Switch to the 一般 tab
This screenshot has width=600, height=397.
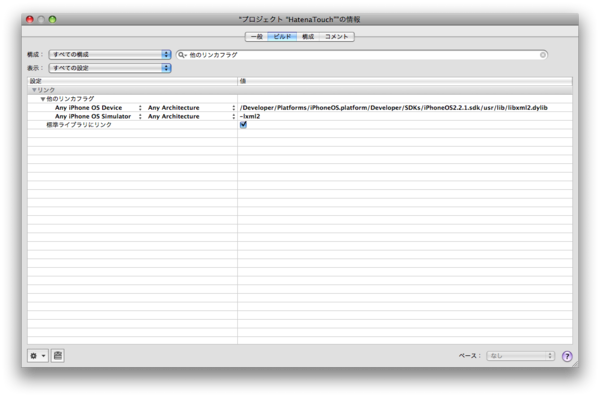[256, 37]
